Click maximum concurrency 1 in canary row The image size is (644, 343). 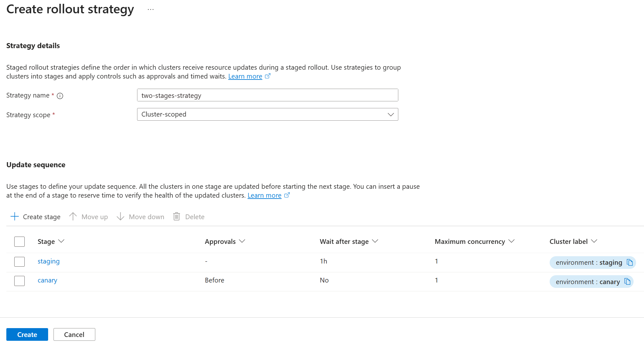(x=436, y=280)
